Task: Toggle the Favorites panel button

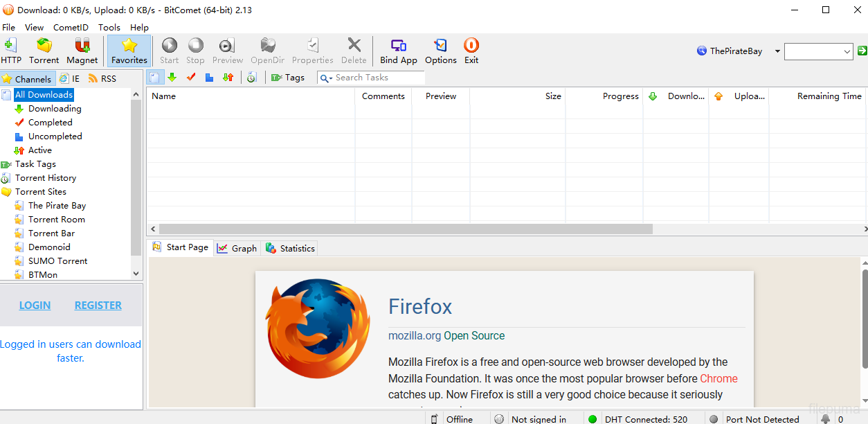Action: point(129,51)
